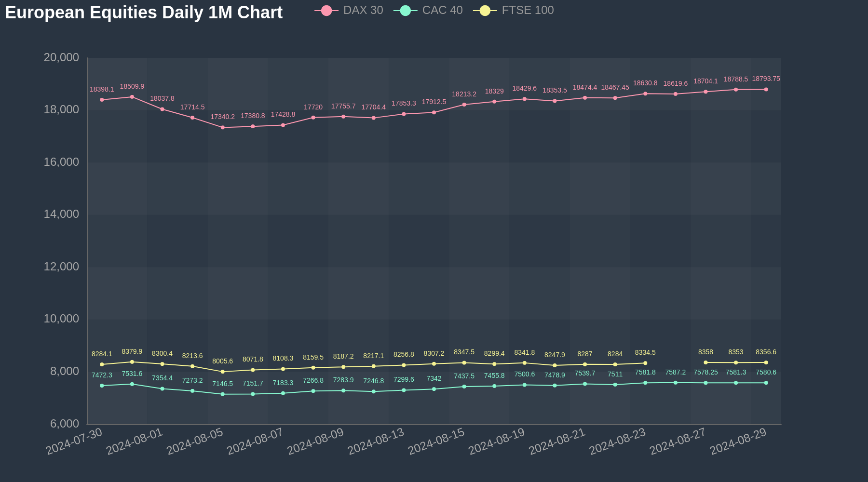Select FTSE low point labeled 8005.6
Viewport: 868px width, 482px height.
(222, 372)
